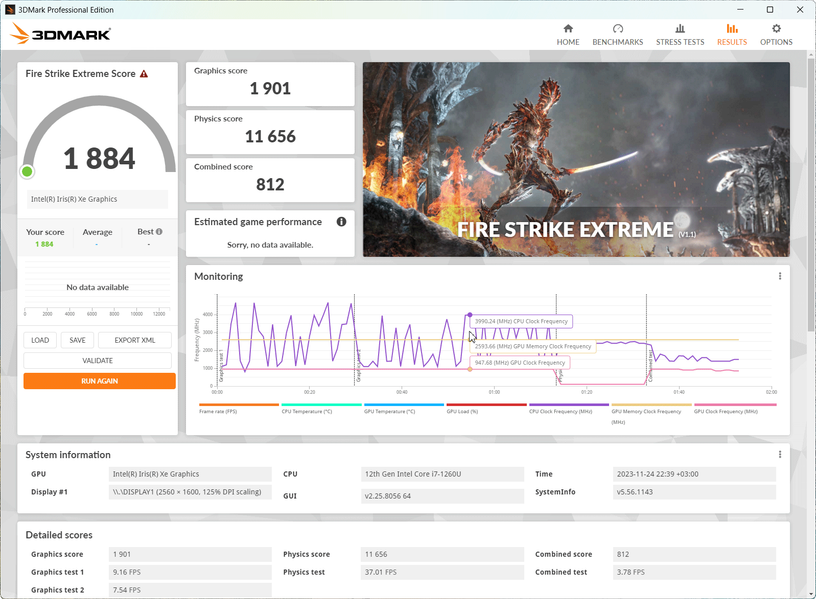
Task: Toggle GPU Temperature legend series
Action: (404, 409)
